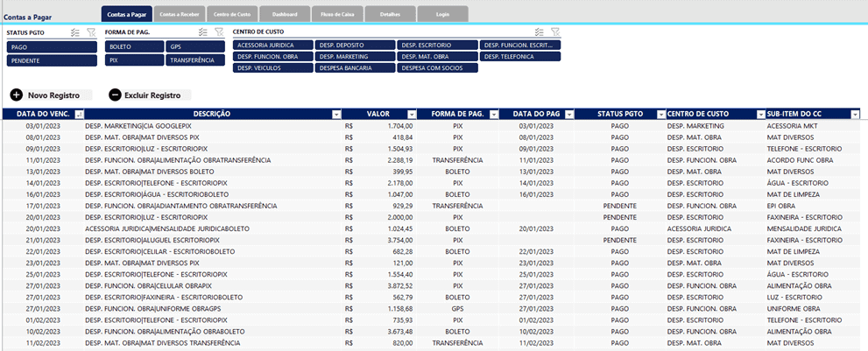Image resolution: width=868 pixels, height=351 pixels.
Task: Toggle multi-select in CENTRO DE CUSTO slicer
Action: click(x=540, y=32)
